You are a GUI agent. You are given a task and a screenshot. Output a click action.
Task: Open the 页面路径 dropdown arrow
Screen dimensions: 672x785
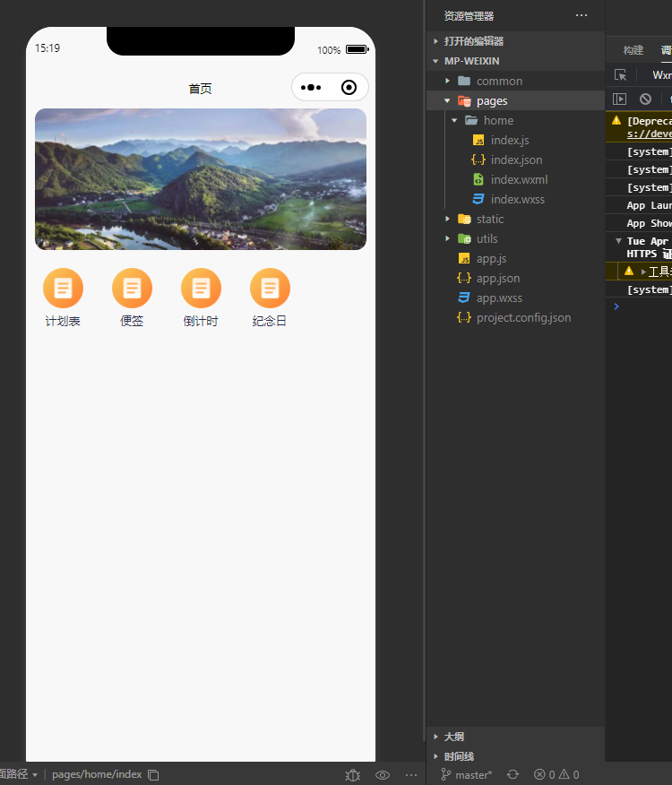35,775
